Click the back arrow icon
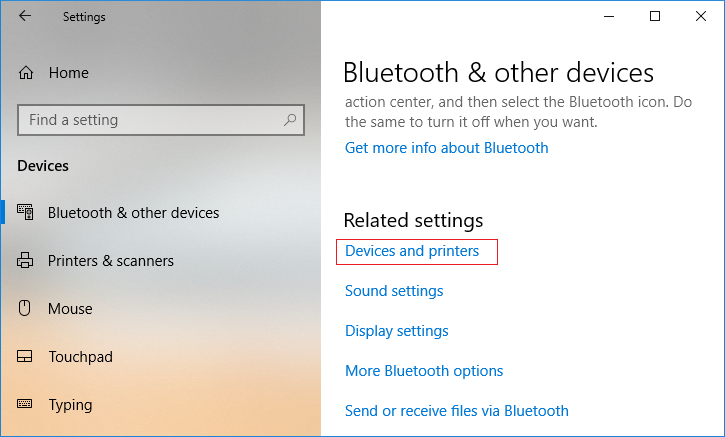The image size is (725, 437). coord(25,16)
